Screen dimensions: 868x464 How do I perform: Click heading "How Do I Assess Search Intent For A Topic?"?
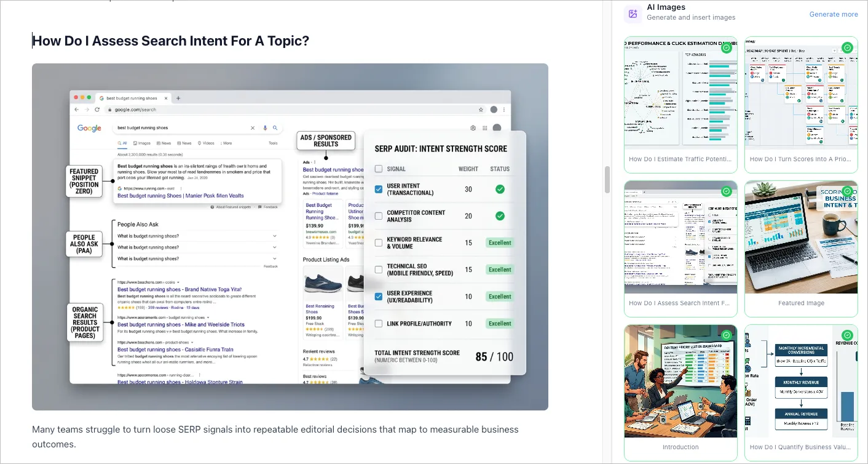(x=170, y=41)
